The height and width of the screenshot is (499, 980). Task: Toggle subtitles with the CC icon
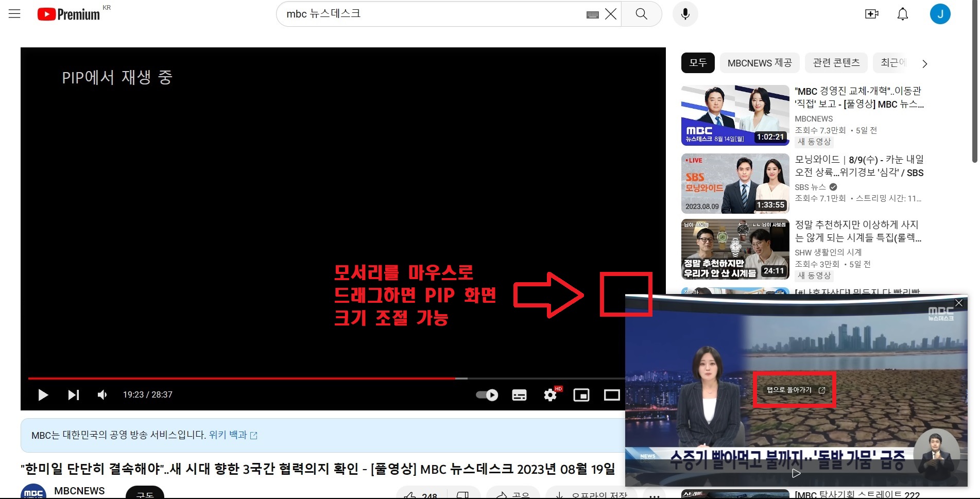(x=519, y=395)
